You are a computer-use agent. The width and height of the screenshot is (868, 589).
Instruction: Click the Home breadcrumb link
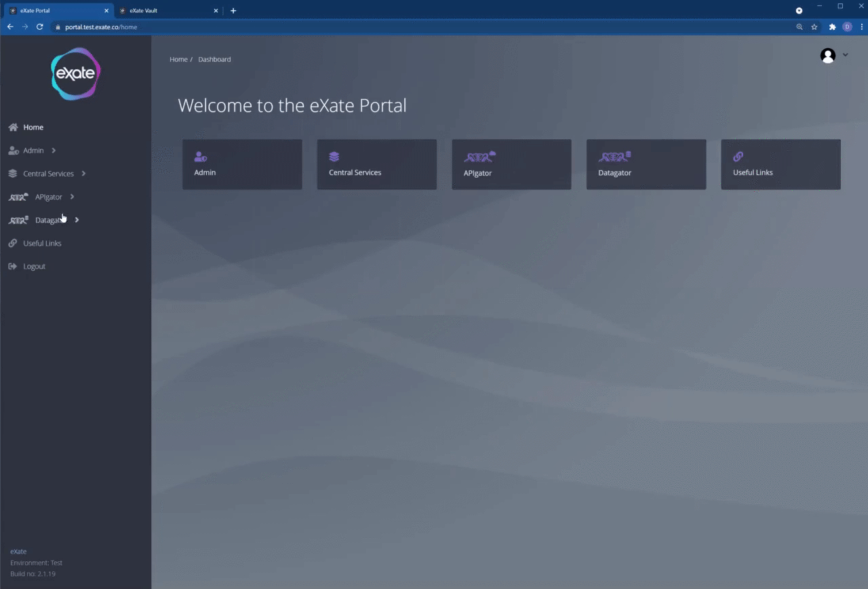click(x=178, y=60)
